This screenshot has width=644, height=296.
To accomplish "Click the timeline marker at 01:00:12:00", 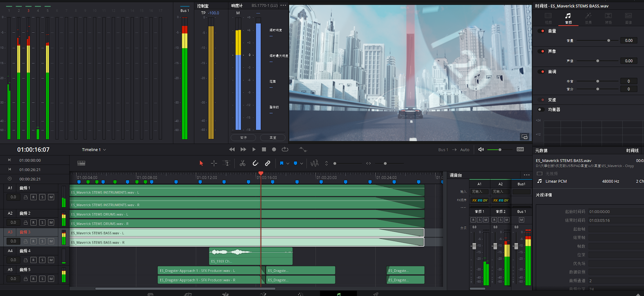I will 200,182.
